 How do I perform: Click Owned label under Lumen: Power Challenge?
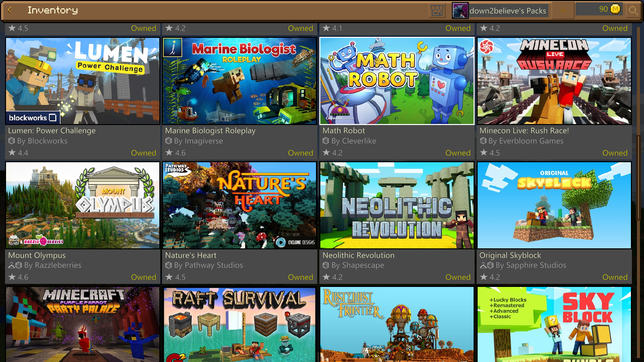tap(144, 153)
